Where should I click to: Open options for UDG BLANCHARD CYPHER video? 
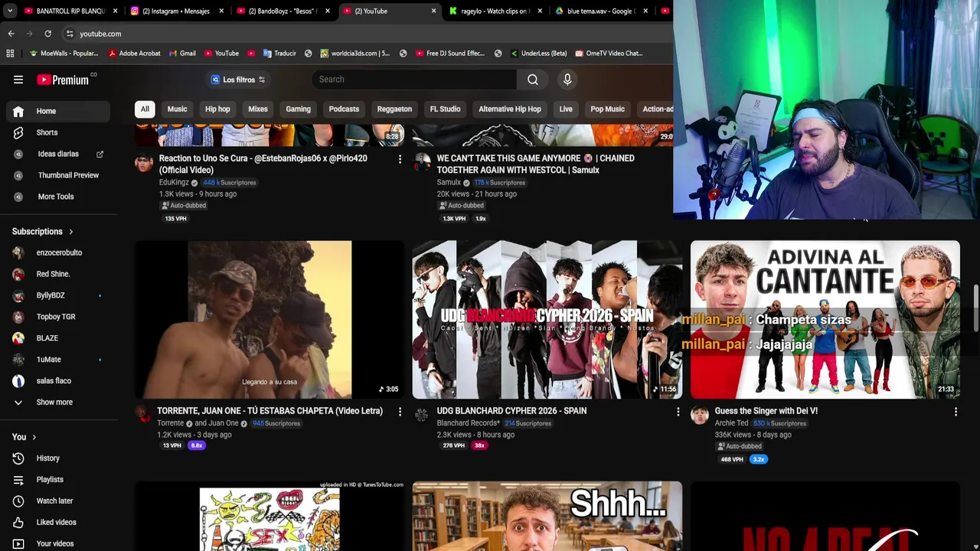point(678,412)
